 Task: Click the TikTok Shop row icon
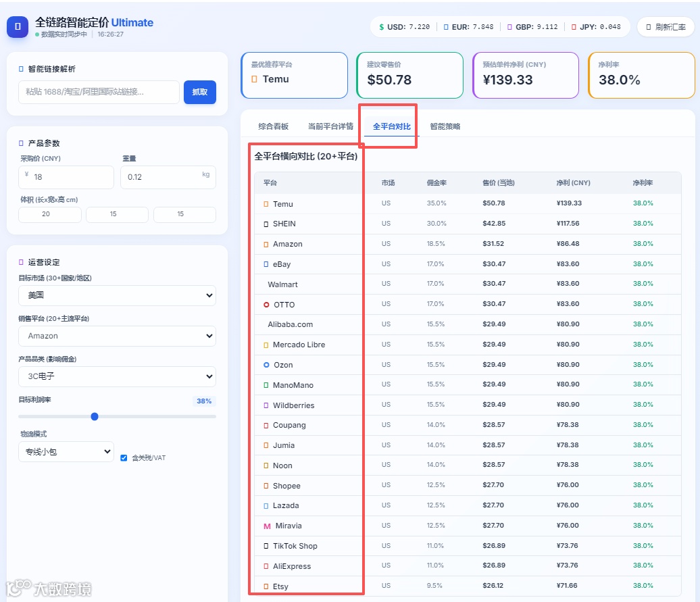(x=266, y=546)
